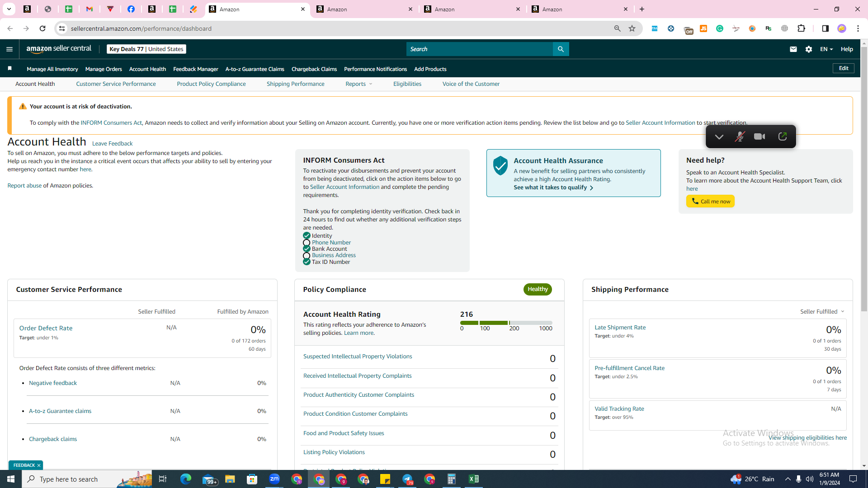Bookmark this page with the star icon
This screenshot has width=868, height=488.
(x=632, y=28)
